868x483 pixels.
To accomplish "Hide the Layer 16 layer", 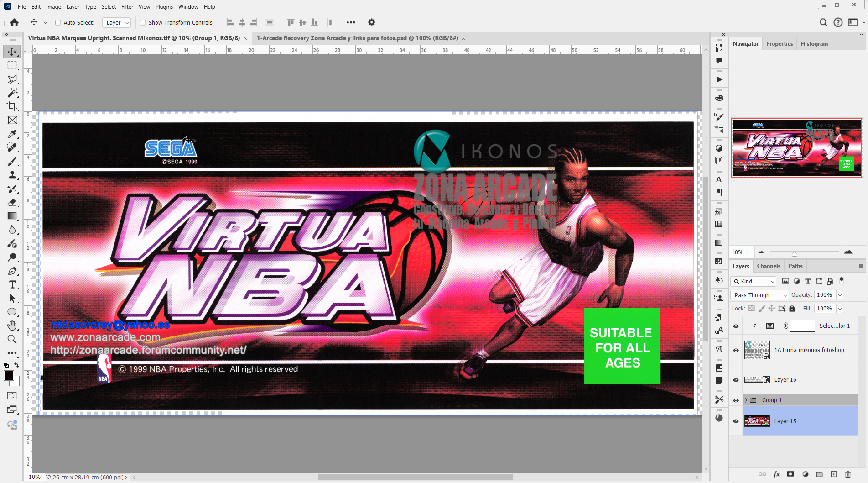I will pyautogui.click(x=736, y=379).
